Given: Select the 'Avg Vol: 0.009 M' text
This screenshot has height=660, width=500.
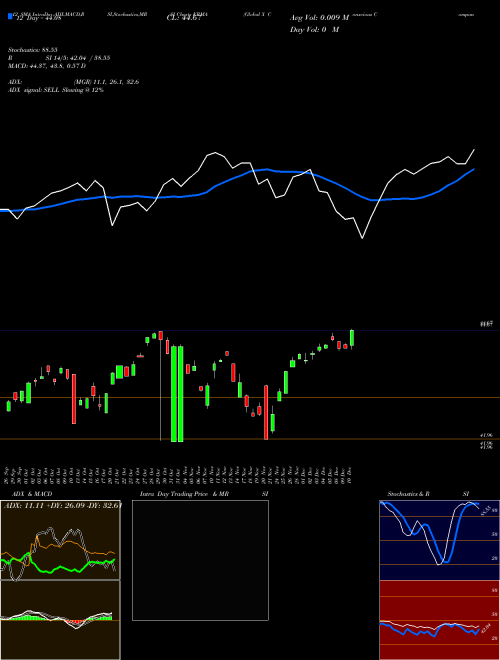Looking at the screenshot, I should point(319,18).
